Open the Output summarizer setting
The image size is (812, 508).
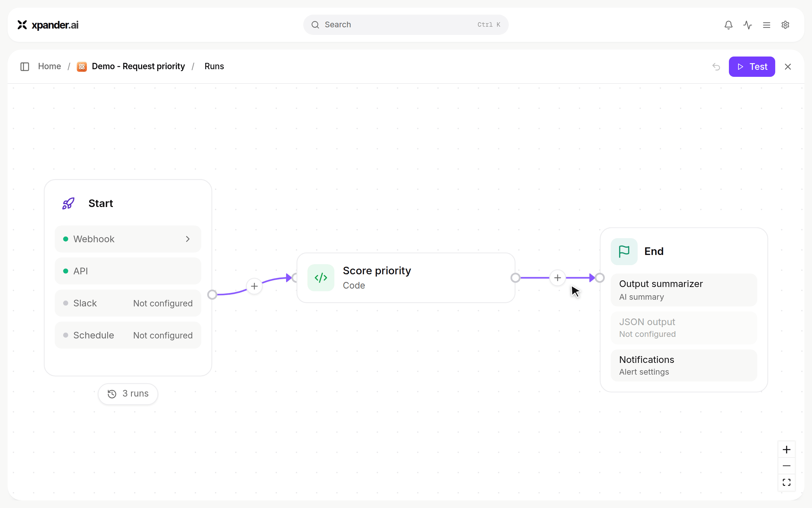tap(684, 290)
